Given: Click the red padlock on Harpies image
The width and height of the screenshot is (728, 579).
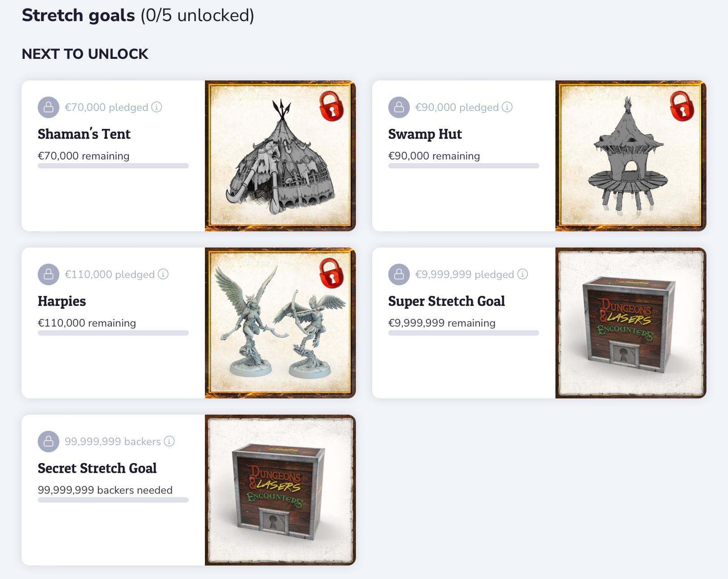Looking at the screenshot, I should coord(332,273).
